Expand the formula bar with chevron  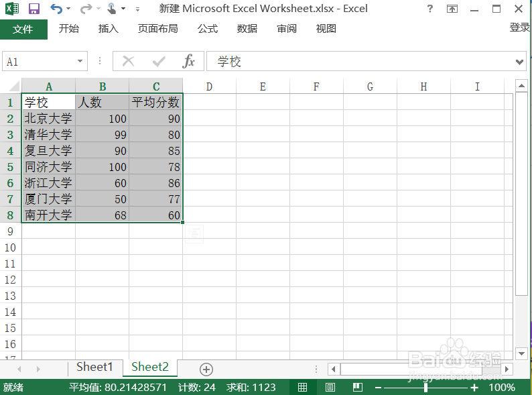(519, 62)
